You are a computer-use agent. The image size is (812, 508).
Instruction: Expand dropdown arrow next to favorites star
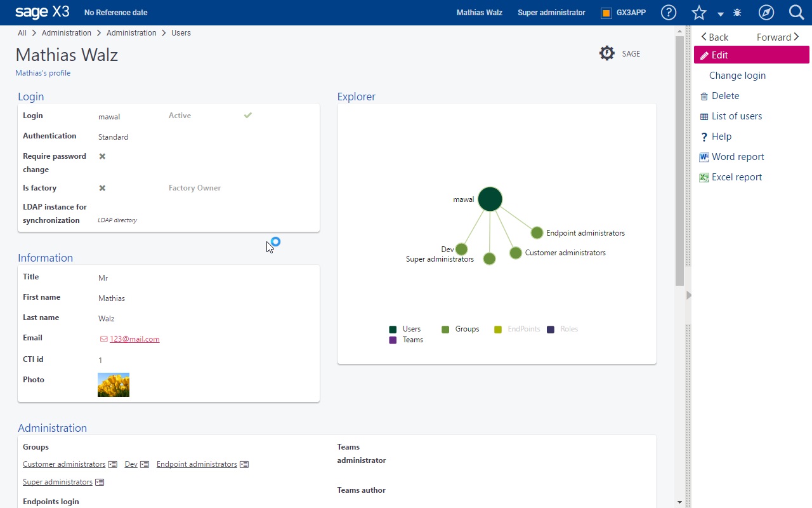point(721,14)
